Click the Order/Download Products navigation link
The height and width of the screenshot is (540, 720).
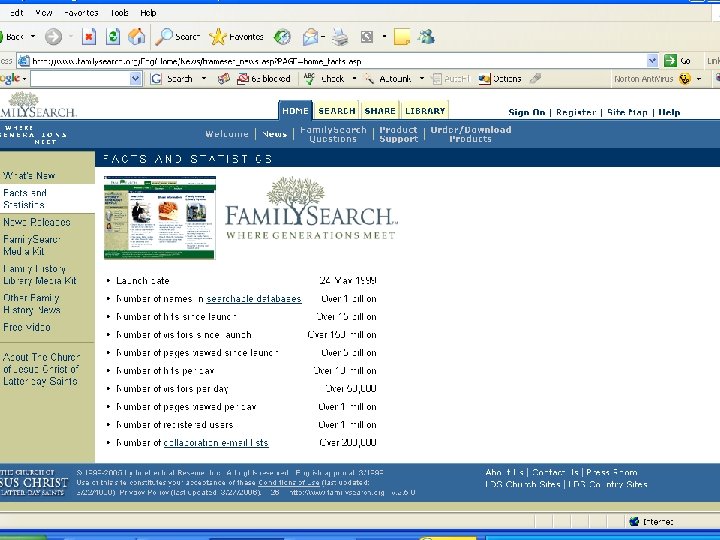pos(471,134)
